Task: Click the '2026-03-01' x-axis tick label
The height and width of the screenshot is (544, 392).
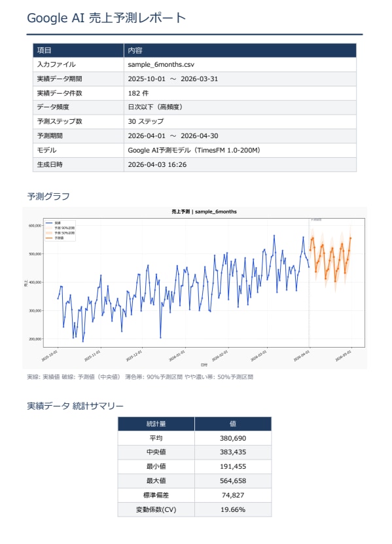Action: coord(258,356)
